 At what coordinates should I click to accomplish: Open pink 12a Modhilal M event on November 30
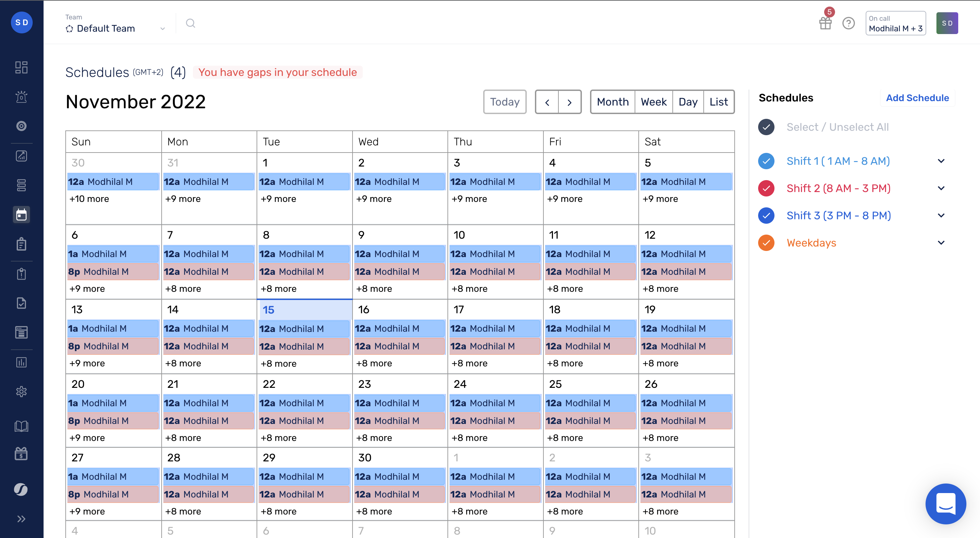pos(399,494)
